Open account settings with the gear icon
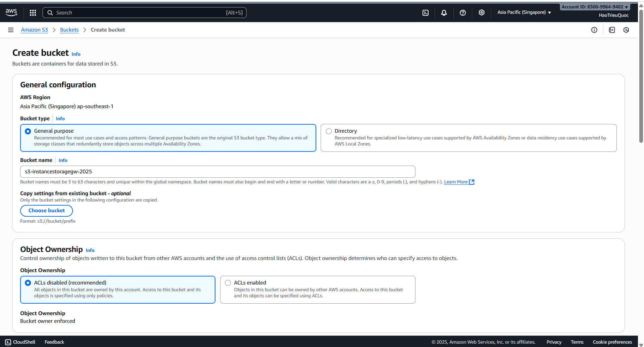 click(482, 12)
